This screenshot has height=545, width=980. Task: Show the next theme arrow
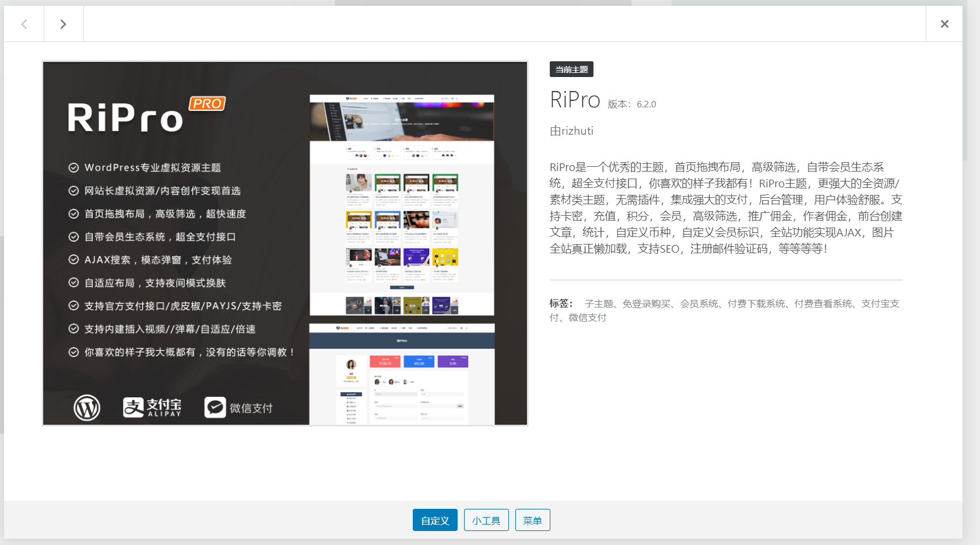click(x=64, y=24)
